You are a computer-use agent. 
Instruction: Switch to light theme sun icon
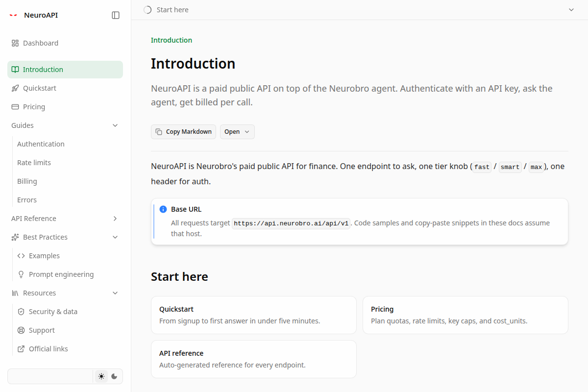101,376
